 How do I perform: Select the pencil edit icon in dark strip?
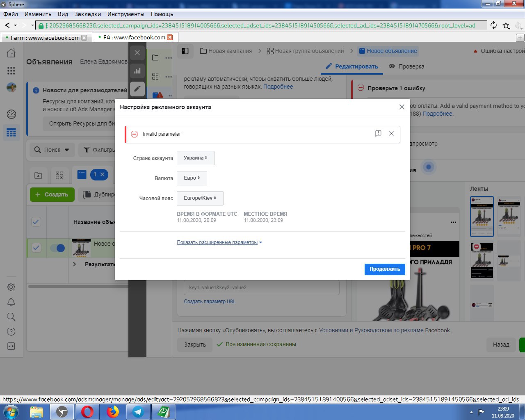coord(137,88)
